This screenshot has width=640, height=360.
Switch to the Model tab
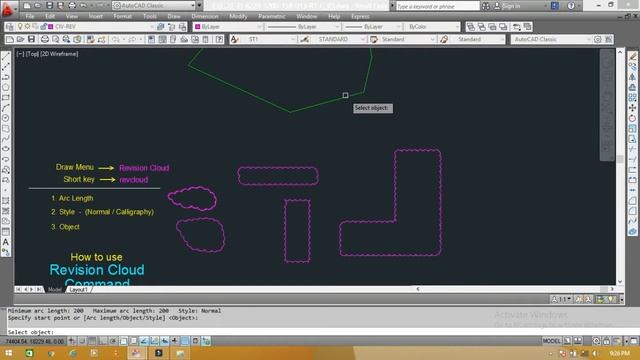tap(55, 289)
